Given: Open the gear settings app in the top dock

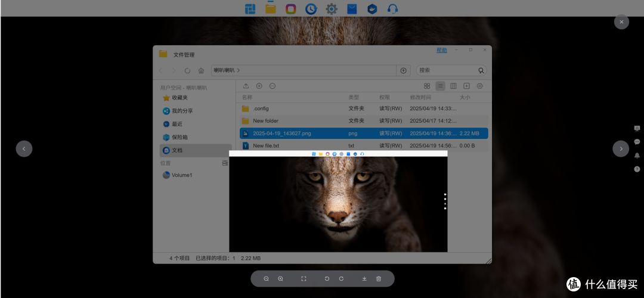Looking at the screenshot, I should pyautogui.click(x=332, y=8).
